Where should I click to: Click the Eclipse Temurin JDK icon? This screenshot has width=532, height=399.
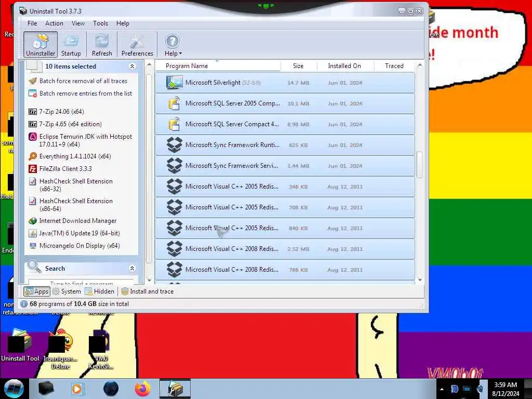click(33, 137)
